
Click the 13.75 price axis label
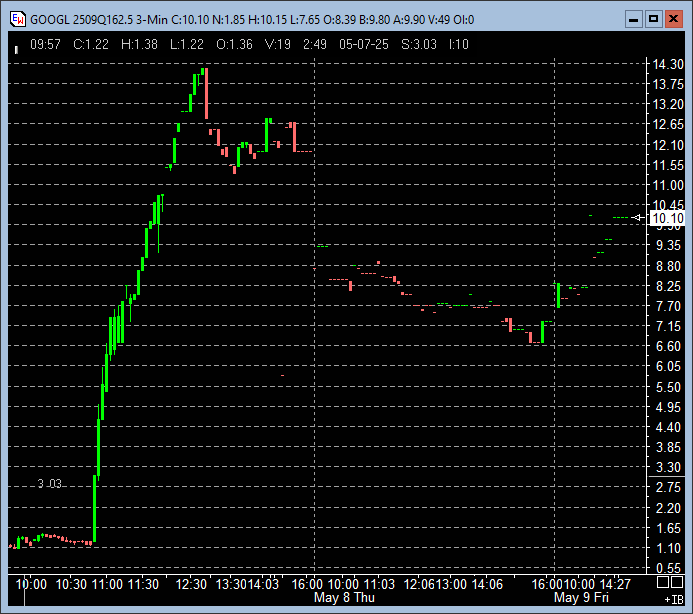tap(668, 84)
